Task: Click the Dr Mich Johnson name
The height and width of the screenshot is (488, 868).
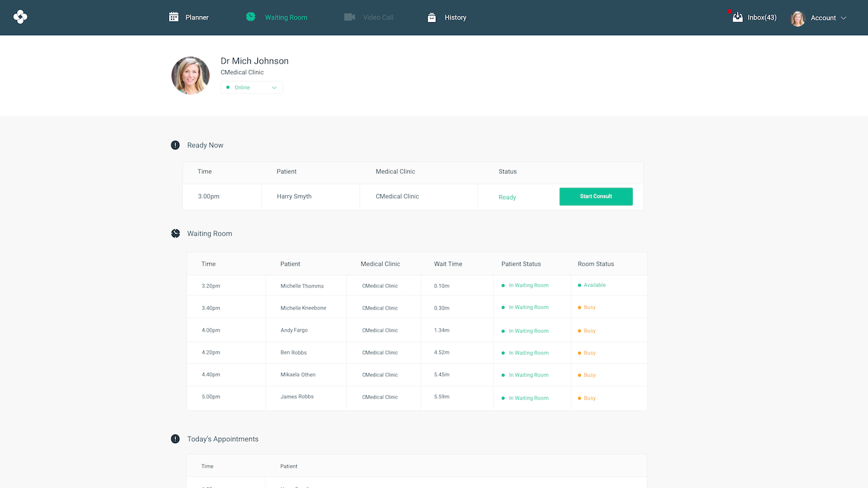Action: [254, 61]
